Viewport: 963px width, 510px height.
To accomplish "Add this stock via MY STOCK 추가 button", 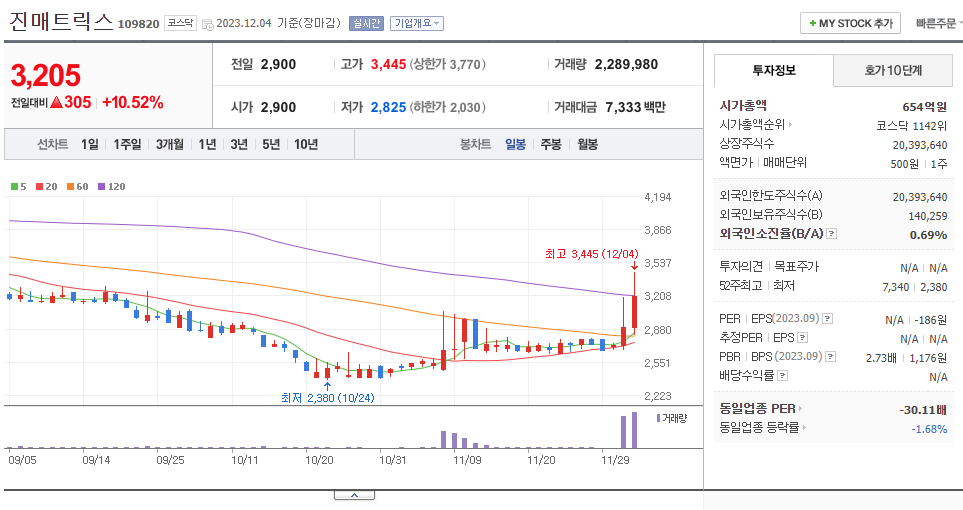I will (x=850, y=23).
